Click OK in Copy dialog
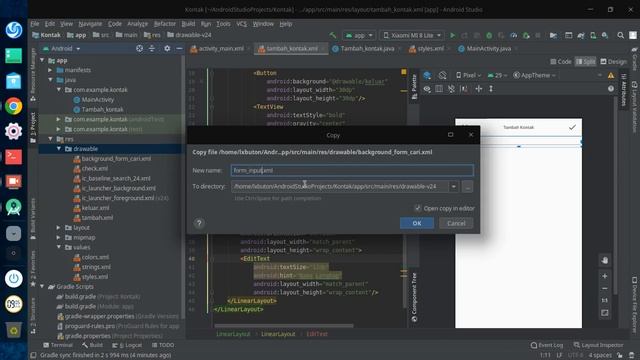 point(417,223)
